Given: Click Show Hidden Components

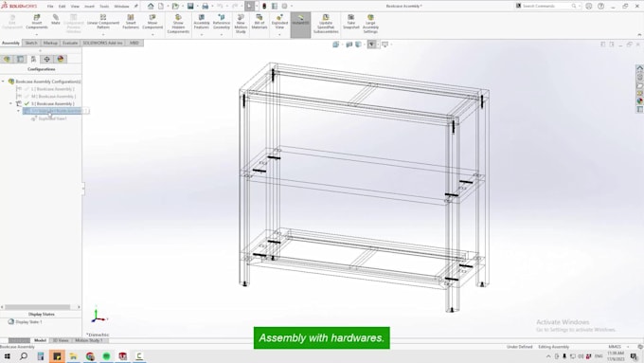Looking at the screenshot, I should [x=178, y=24].
